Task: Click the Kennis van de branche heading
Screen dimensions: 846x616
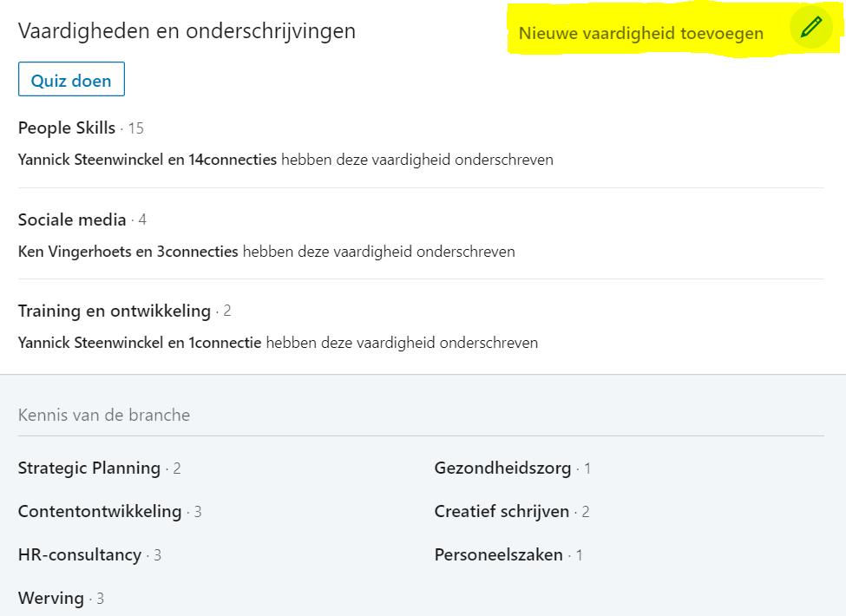Action: pos(104,415)
